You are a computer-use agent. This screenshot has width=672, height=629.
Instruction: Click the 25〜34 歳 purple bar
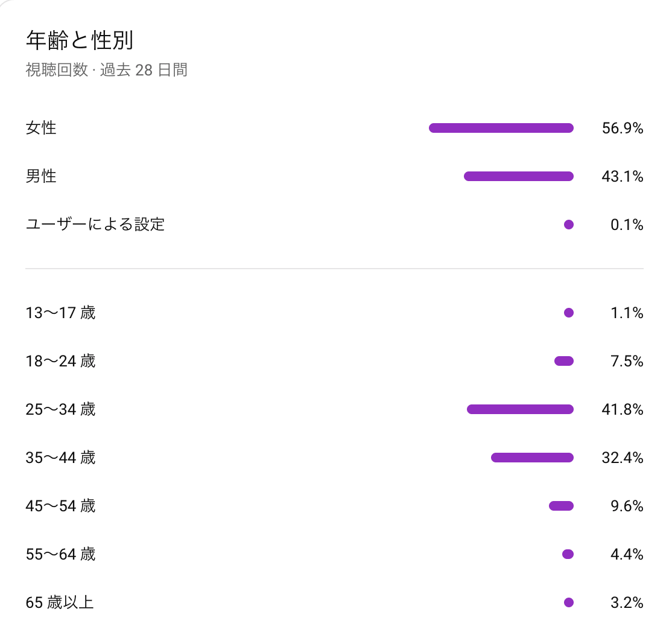(520, 409)
